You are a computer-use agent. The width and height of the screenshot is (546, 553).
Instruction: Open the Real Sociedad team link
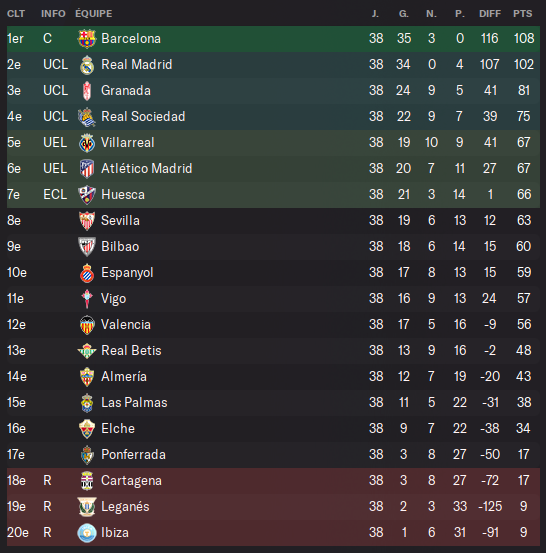pyautogui.click(x=143, y=117)
